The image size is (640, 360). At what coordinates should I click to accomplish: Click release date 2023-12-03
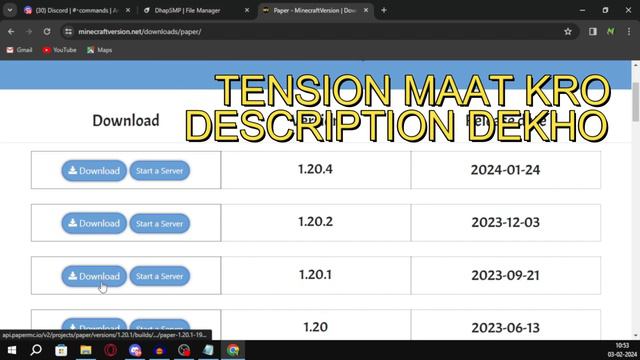tap(505, 222)
